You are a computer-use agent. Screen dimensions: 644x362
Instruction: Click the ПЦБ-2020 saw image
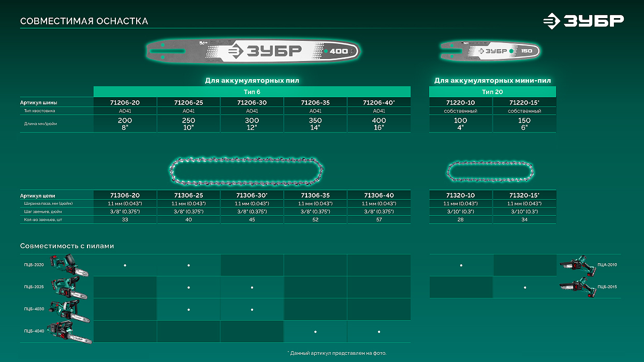coord(68,266)
